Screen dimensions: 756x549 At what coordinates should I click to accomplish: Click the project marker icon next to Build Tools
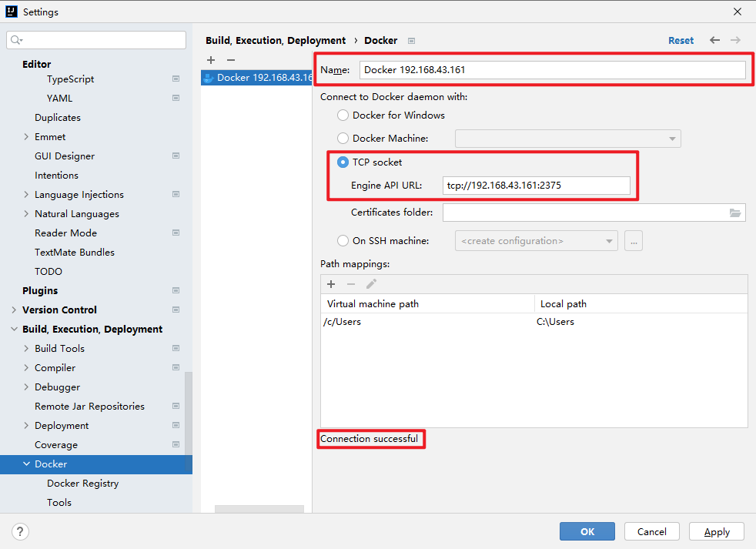click(176, 348)
